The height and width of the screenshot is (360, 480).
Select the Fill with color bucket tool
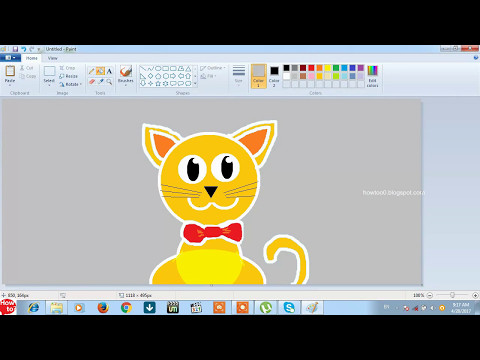click(100, 71)
